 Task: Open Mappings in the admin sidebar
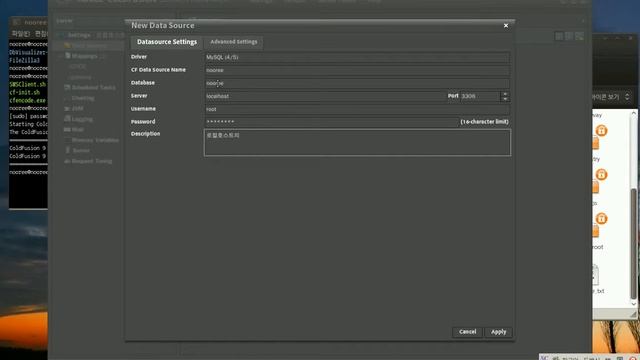[x=84, y=56]
